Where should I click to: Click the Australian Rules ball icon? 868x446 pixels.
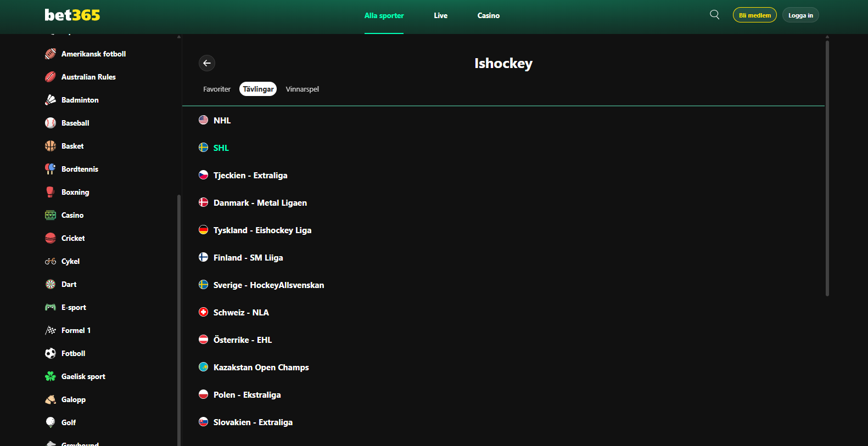(x=51, y=77)
